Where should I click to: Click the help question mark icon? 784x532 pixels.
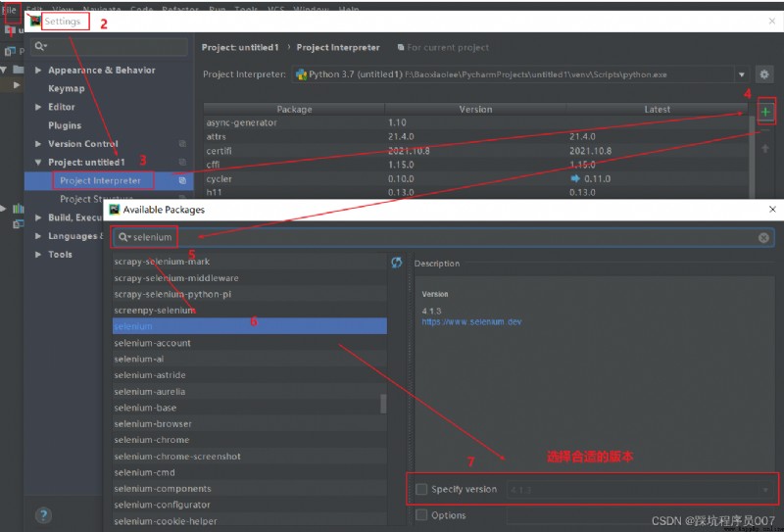coord(43,514)
